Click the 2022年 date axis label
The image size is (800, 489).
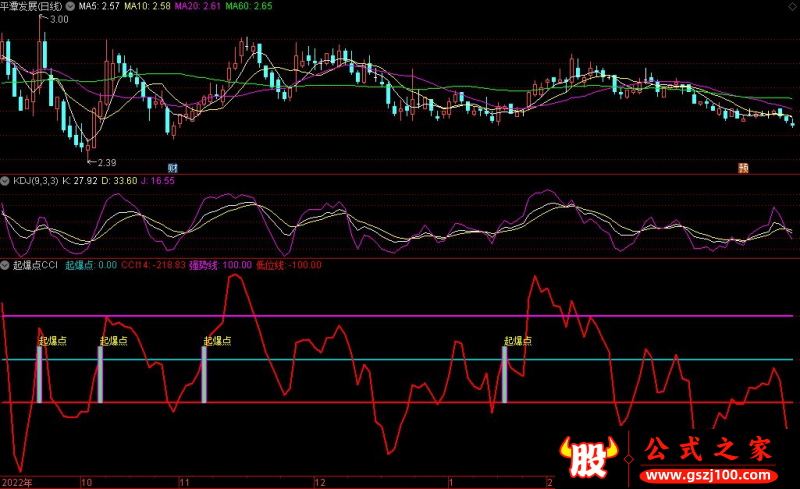(17, 482)
